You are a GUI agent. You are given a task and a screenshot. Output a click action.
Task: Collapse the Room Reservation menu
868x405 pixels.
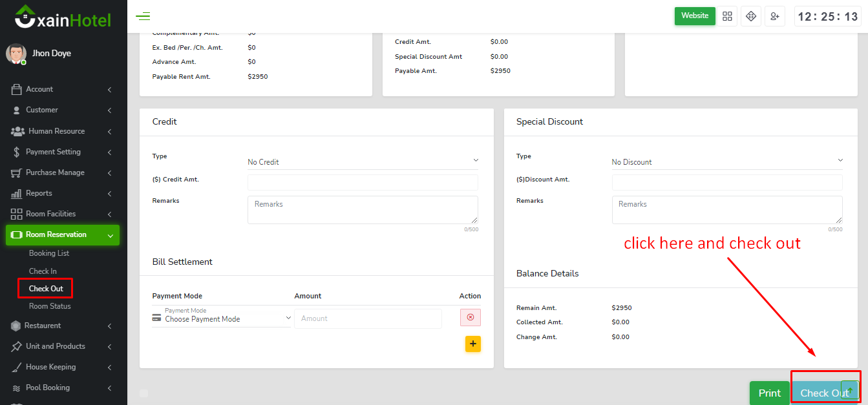63,234
